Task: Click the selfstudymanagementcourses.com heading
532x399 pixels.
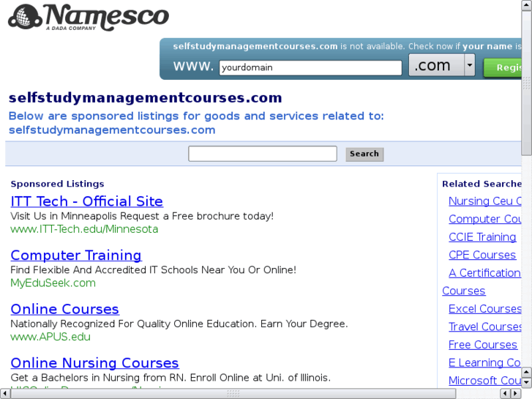Action: point(145,98)
